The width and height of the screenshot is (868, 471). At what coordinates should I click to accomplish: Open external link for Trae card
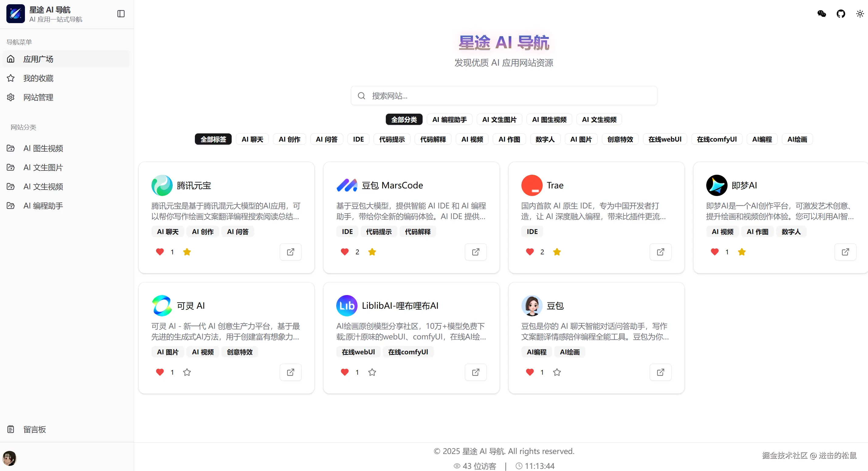[660, 252]
